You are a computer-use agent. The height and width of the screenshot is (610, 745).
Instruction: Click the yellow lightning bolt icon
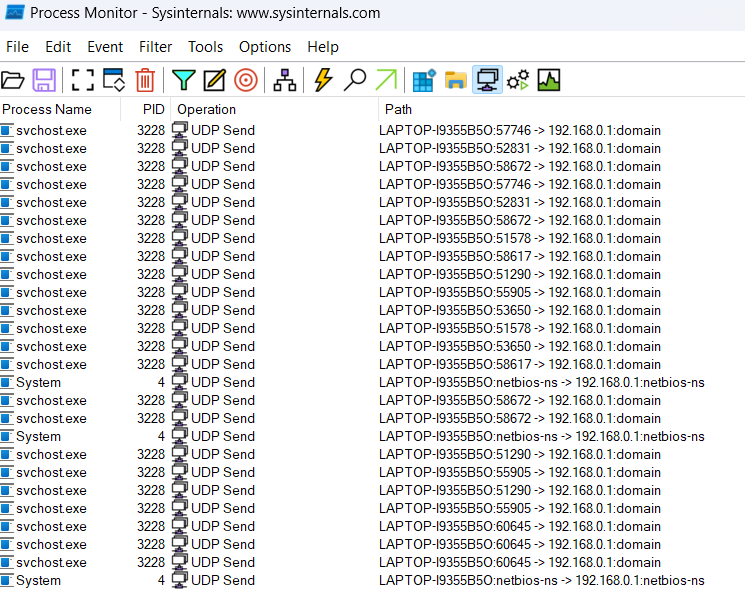[x=324, y=80]
